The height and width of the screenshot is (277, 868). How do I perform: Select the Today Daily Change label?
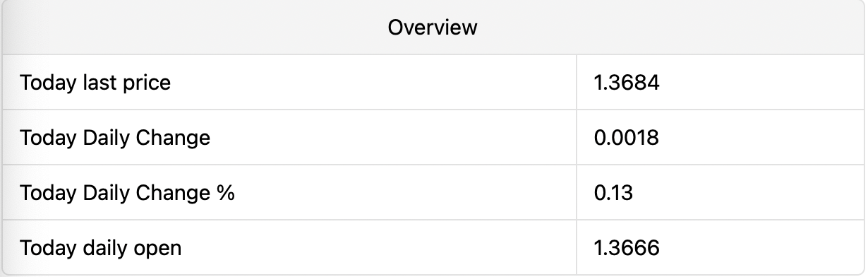[115, 138]
